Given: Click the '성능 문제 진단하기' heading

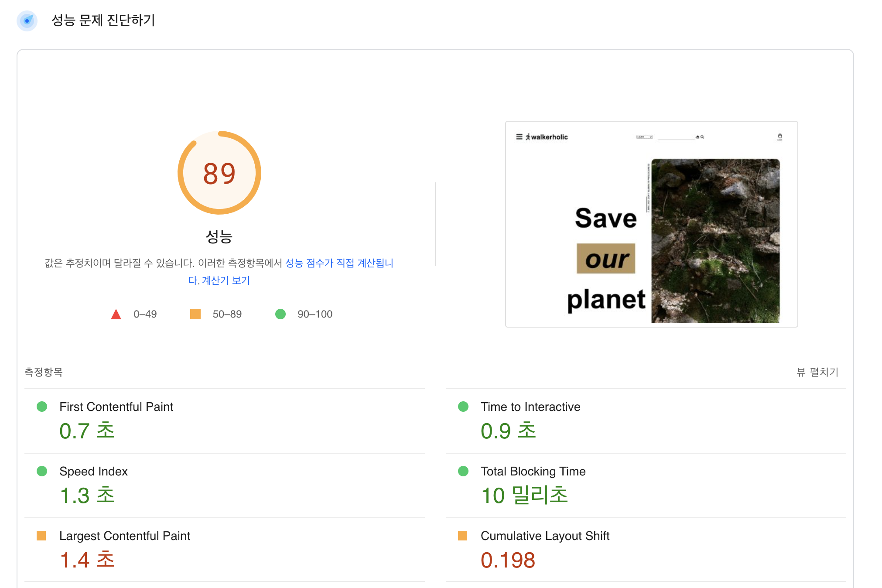Looking at the screenshot, I should pyautogui.click(x=103, y=20).
